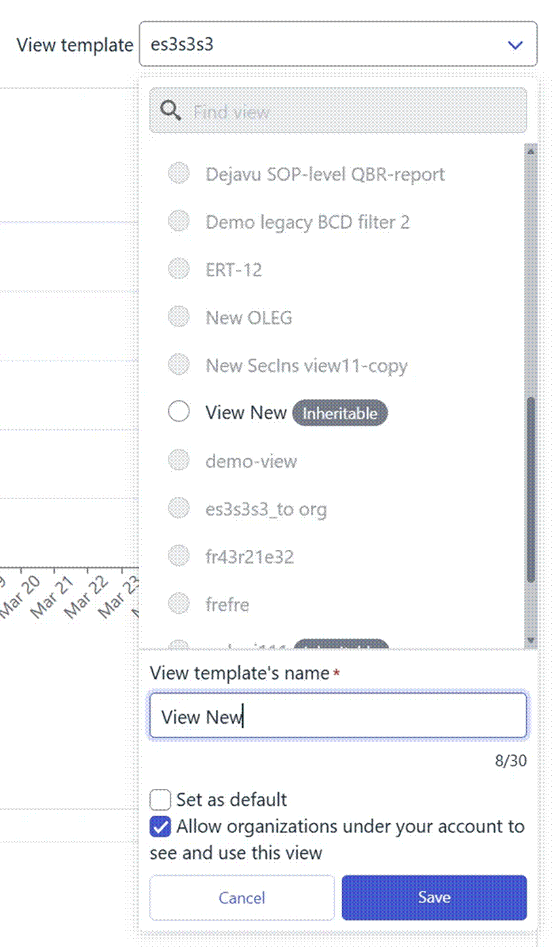Uncheck Allow organizations to see this view
560x947 pixels.
click(160, 828)
